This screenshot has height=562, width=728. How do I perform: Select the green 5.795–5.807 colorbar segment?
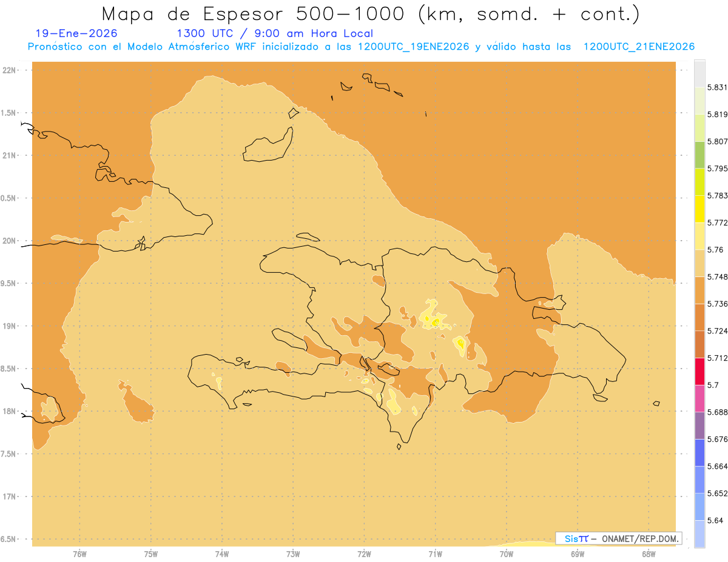(x=699, y=155)
